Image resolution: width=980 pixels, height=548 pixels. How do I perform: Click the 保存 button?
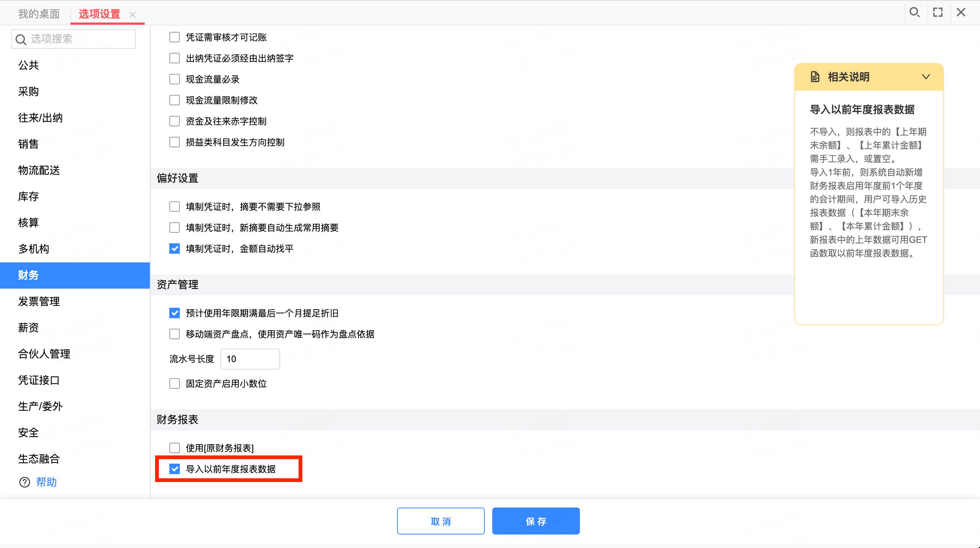pos(536,521)
